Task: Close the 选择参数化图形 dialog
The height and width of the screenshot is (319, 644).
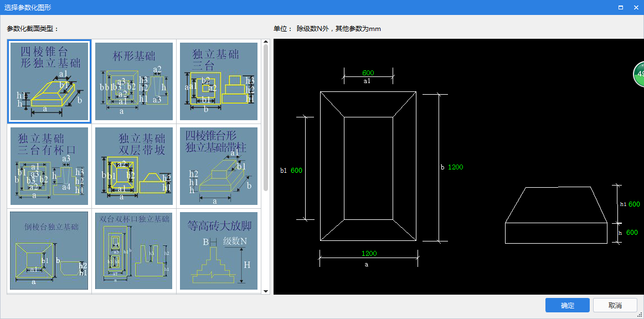Action: pos(635,7)
